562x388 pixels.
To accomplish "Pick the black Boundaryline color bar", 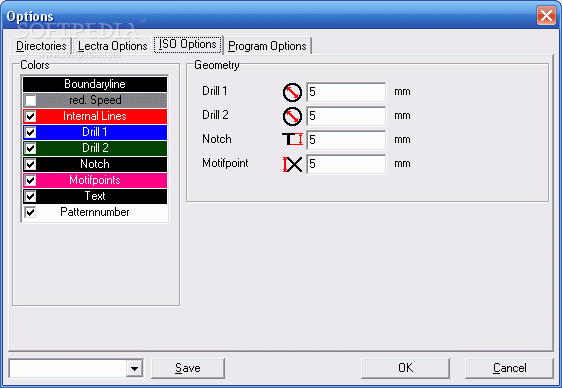I will [x=95, y=84].
